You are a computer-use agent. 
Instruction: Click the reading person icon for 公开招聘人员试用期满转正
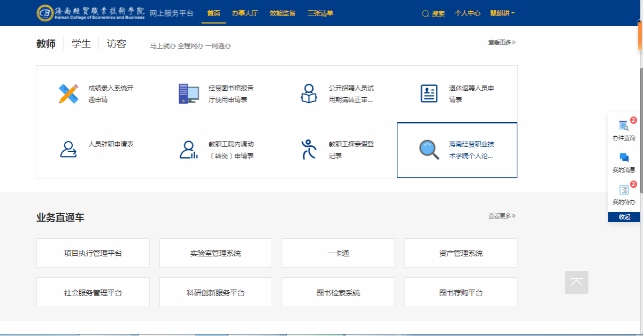309,93
